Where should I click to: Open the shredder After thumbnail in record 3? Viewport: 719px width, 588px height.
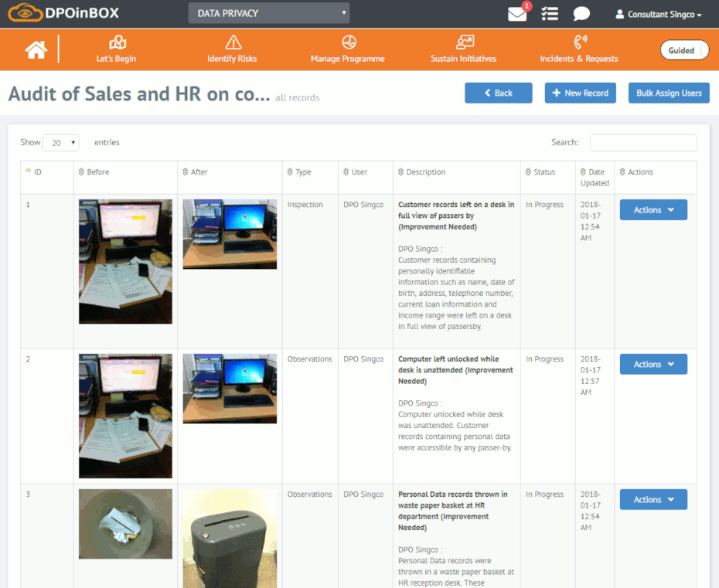point(230,538)
